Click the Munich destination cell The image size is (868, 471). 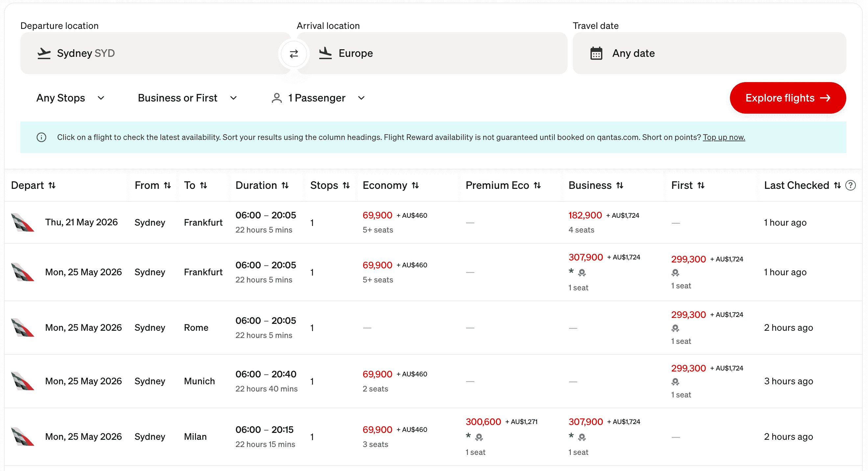pyautogui.click(x=199, y=381)
